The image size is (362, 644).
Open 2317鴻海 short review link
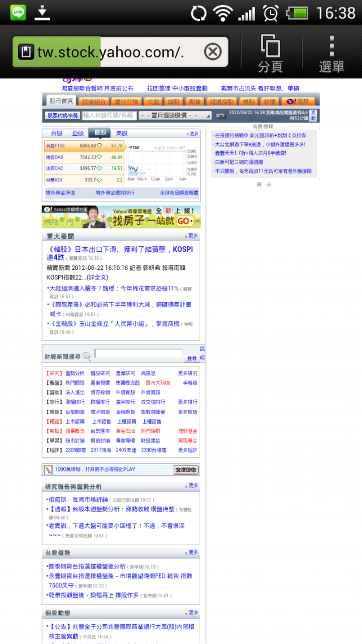pos(100,450)
